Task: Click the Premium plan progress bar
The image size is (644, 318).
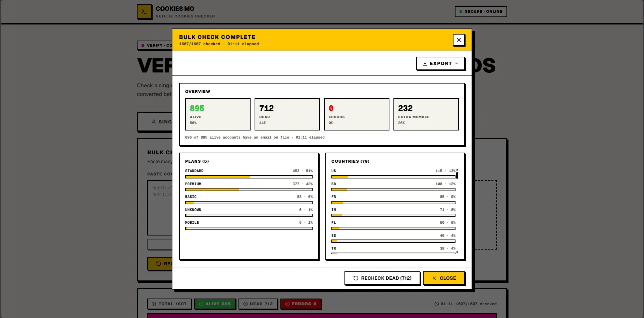Action: coord(249,190)
